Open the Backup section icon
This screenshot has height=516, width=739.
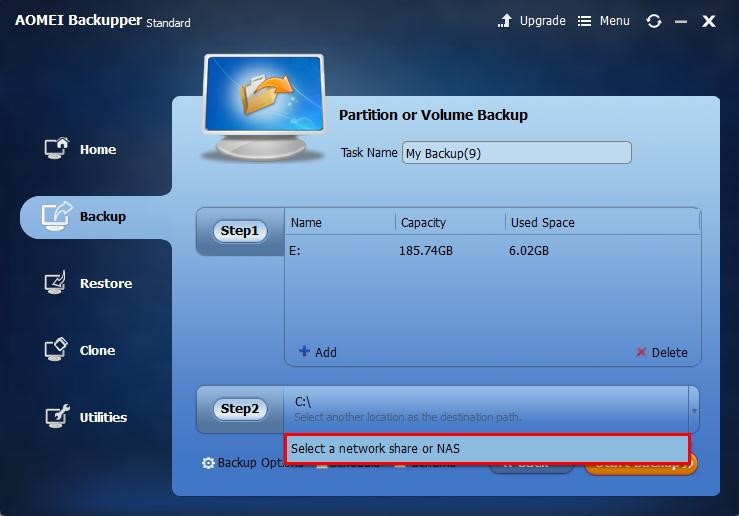57,216
